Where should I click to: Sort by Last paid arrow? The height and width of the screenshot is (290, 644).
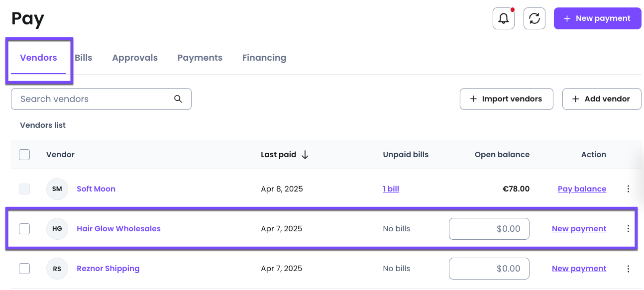pyautogui.click(x=305, y=155)
